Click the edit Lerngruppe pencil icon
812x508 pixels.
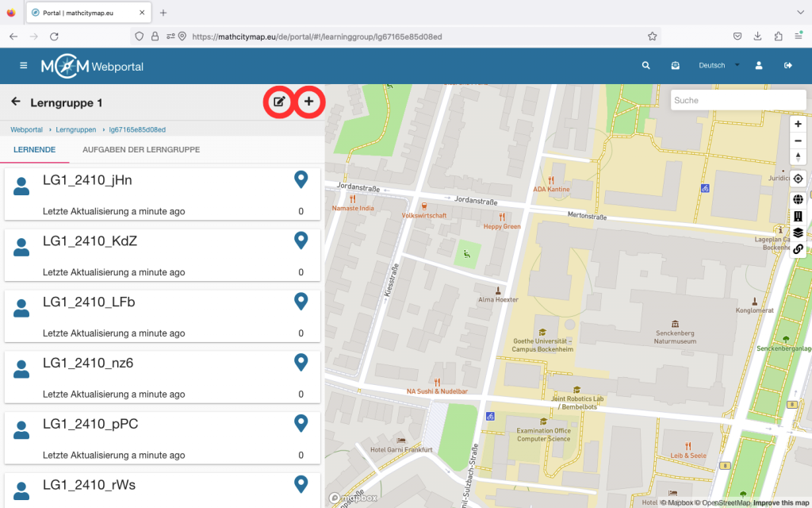tap(279, 102)
